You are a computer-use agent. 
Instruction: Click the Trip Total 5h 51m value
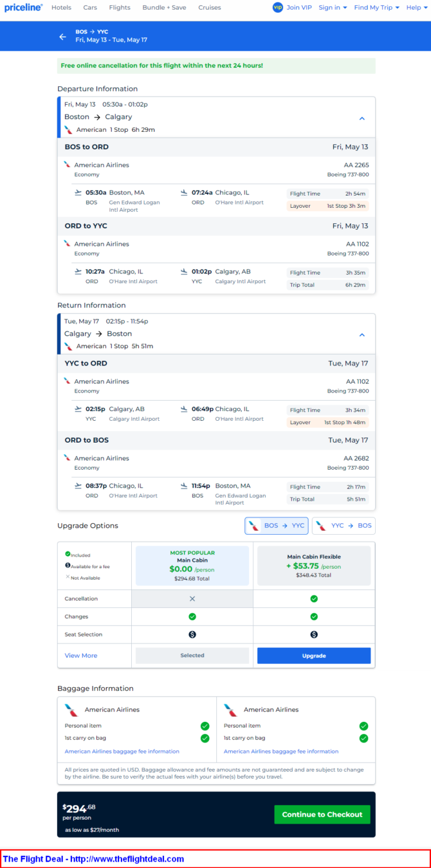tap(356, 499)
